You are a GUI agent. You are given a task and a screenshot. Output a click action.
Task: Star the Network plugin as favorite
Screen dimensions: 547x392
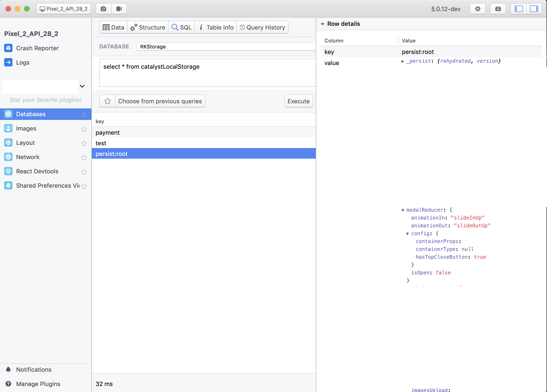coord(84,157)
